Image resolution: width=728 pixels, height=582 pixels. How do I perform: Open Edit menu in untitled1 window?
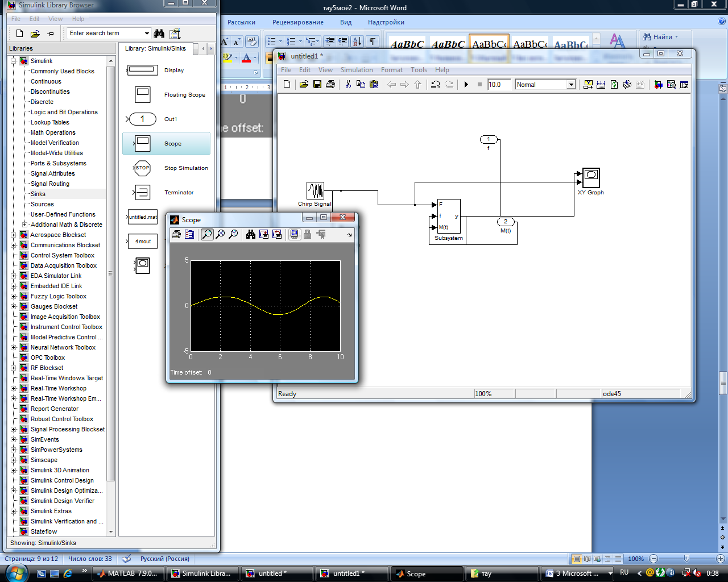click(x=305, y=70)
